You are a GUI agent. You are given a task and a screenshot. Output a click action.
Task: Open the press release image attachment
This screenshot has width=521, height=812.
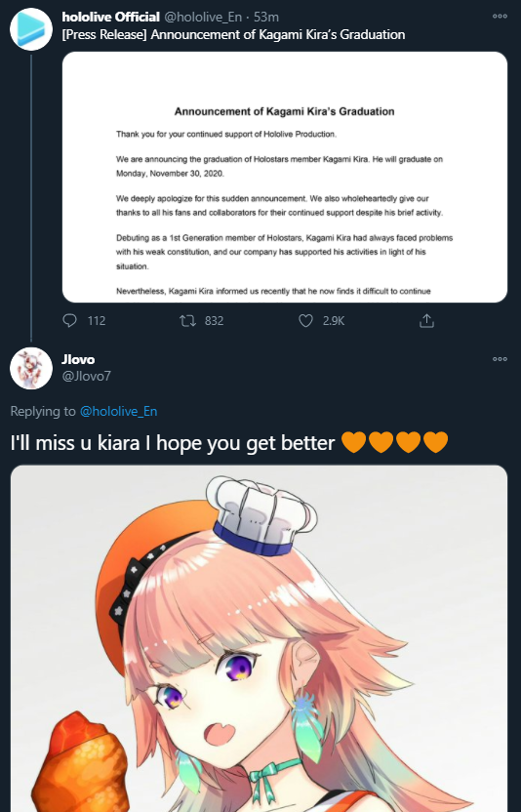(x=285, y=177)
